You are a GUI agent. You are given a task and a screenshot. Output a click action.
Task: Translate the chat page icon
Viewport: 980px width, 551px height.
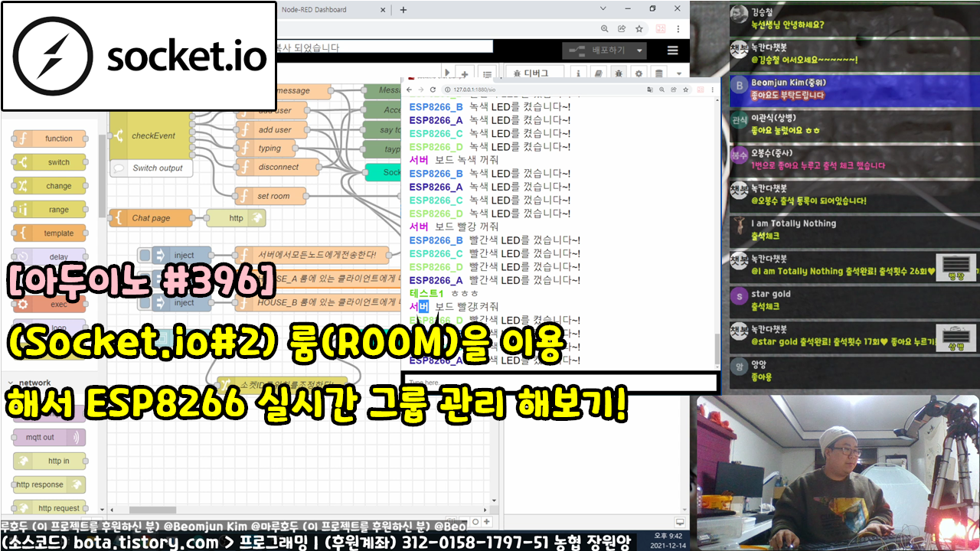point(651,90)
